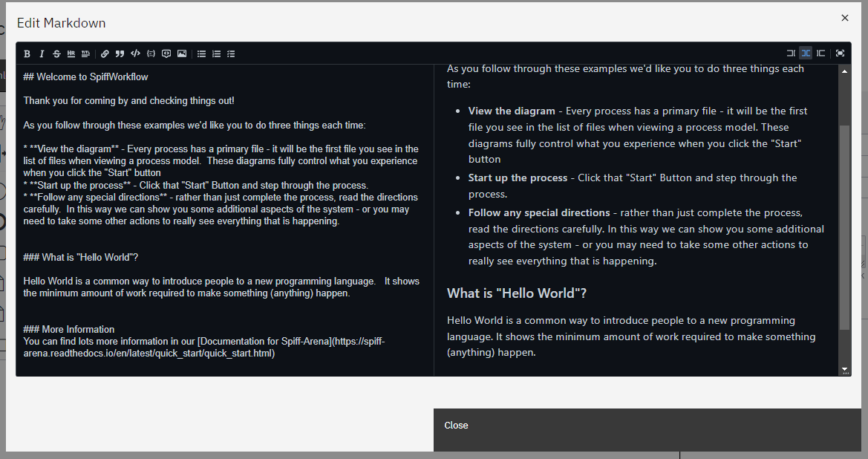This screenshot has width=868, height=459.
Task: Insert a blockquote
Action: pyautogui.click(x=120, y=53)
